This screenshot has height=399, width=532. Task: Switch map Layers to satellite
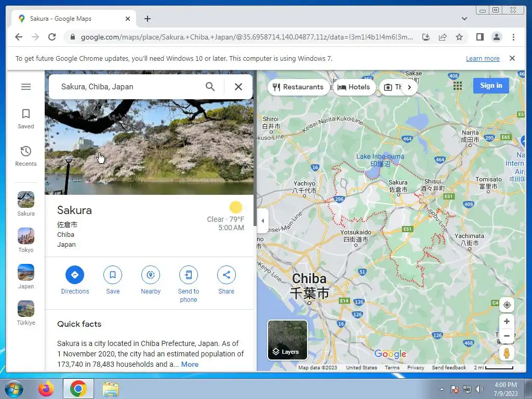pos(287,340)
